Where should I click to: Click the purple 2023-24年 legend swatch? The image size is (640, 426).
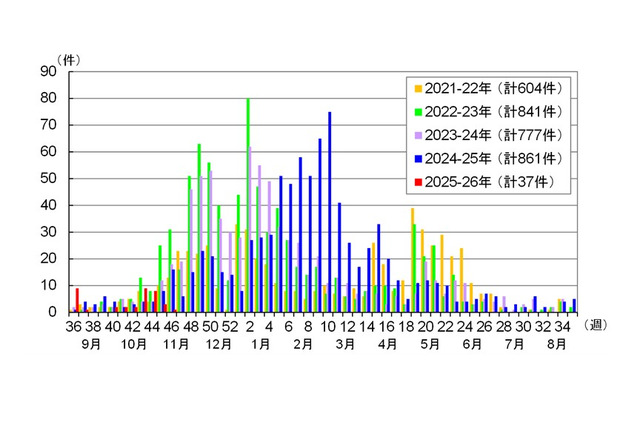click(x=417, y=134)
